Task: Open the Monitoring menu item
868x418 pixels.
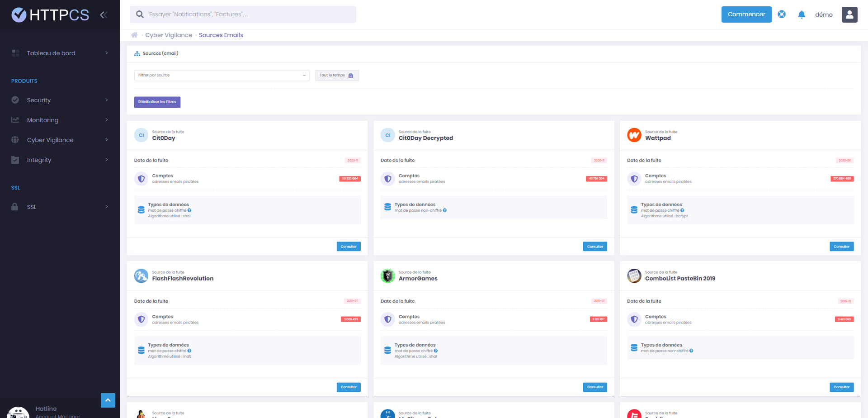Action: coord(60,120)
